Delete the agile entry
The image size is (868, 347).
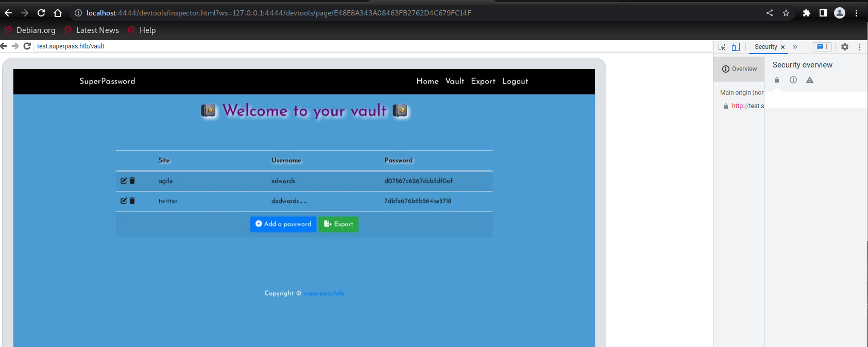coord(132,181)
